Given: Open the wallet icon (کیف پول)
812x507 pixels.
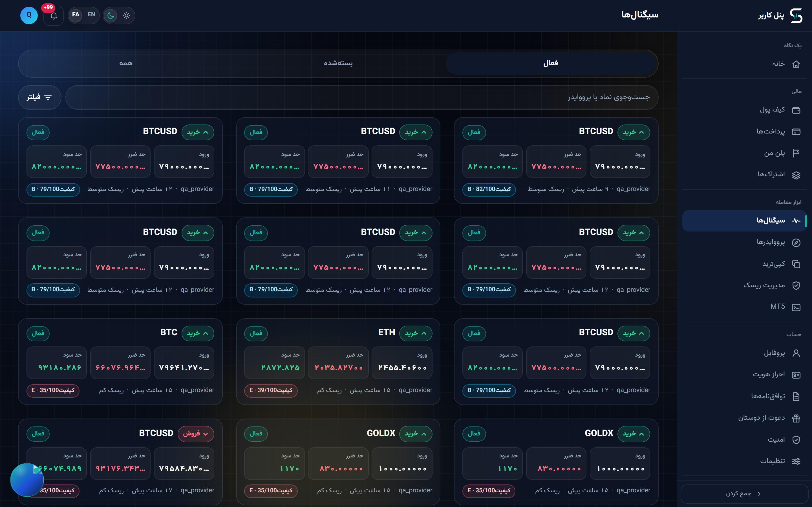Looking at the screenshot, I should click(796, 110).
